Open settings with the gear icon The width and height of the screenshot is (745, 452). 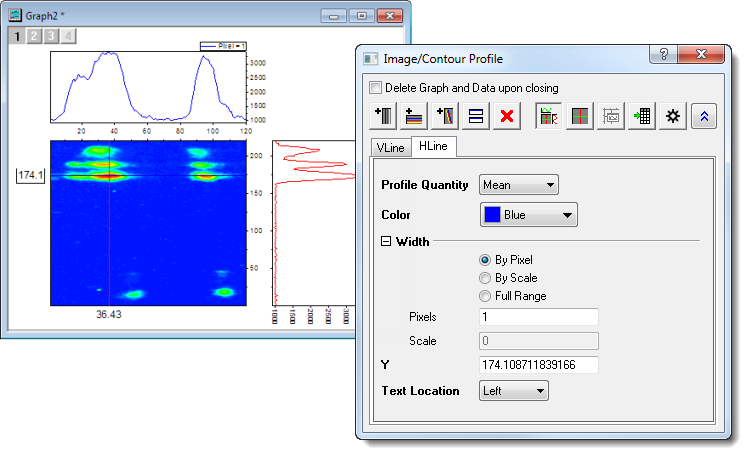pyautogui.click(x=672, y=116)
